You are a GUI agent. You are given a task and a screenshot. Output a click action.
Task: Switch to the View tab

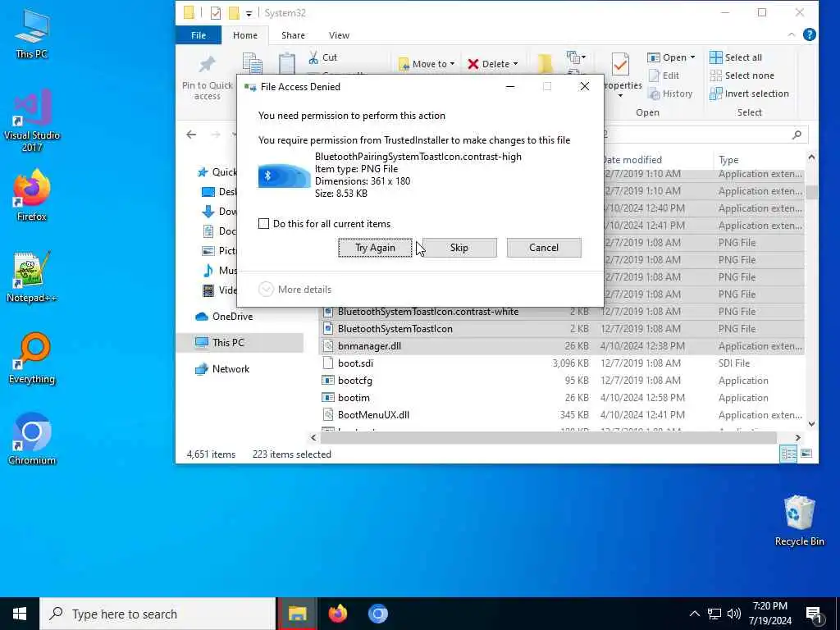pyautogui.click(x=339, y=34)
